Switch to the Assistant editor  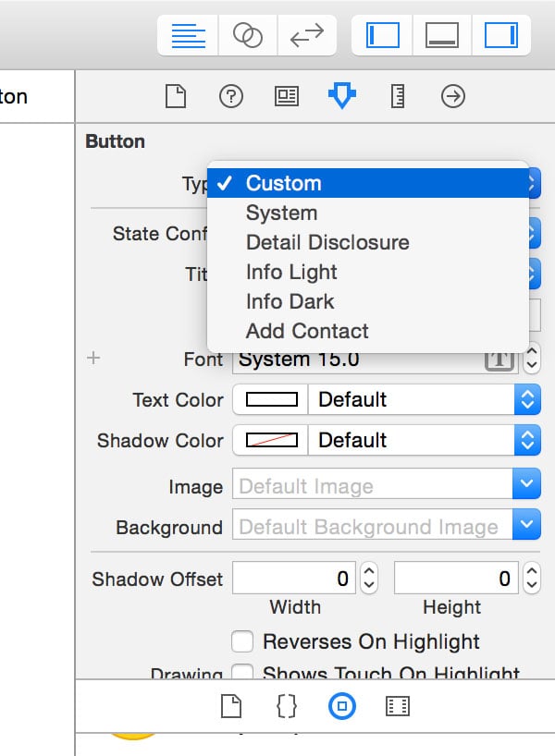[247, 35]
